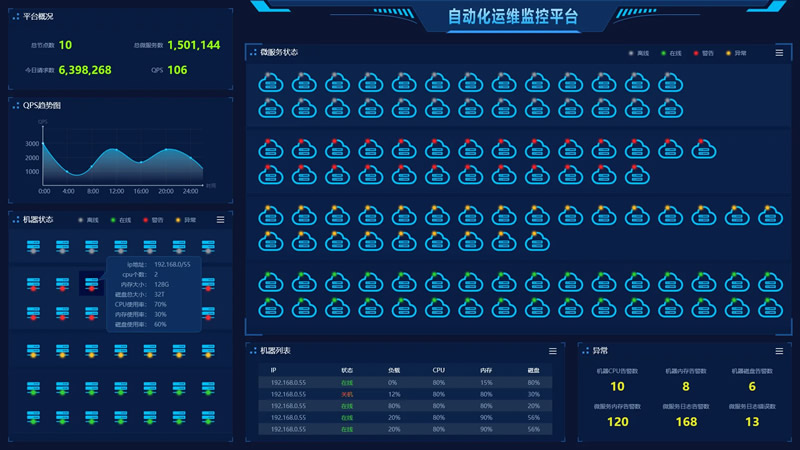This screenshot has height=450, width=800.
Task: Toggle 警告 legend in 微服务状态 panel
Action: (x=704, y=53)
